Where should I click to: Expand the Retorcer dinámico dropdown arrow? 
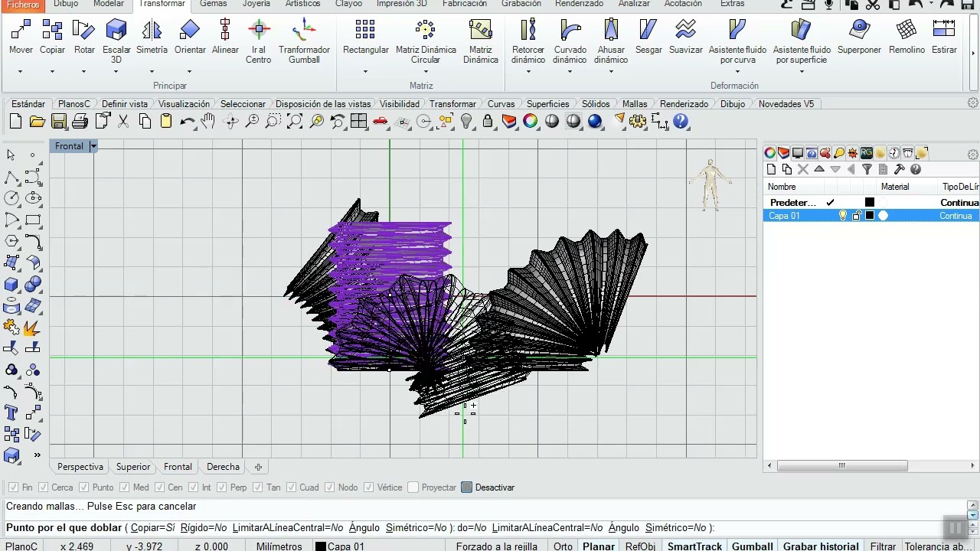[x=528, y=72]
